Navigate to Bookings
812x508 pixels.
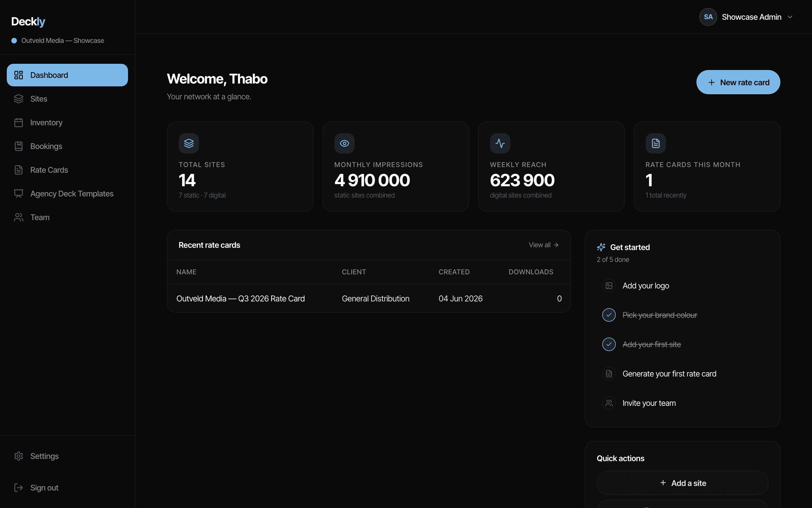tap(67, 146)
